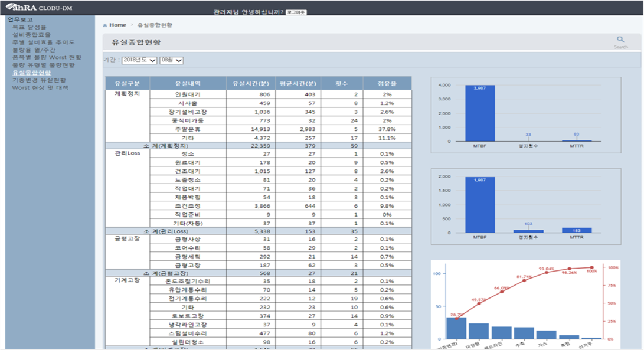Viewport: 644px width, 350px height.
Task: Select the 주말운휴 row label
Action: click(188, 129)
